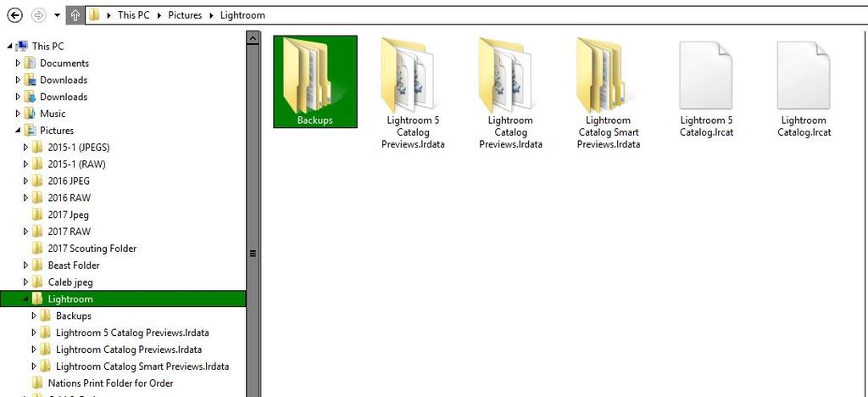The image size is (868, 397).
Task: Click the scroll up arrow of navigation pane
Action: (253, 37)
